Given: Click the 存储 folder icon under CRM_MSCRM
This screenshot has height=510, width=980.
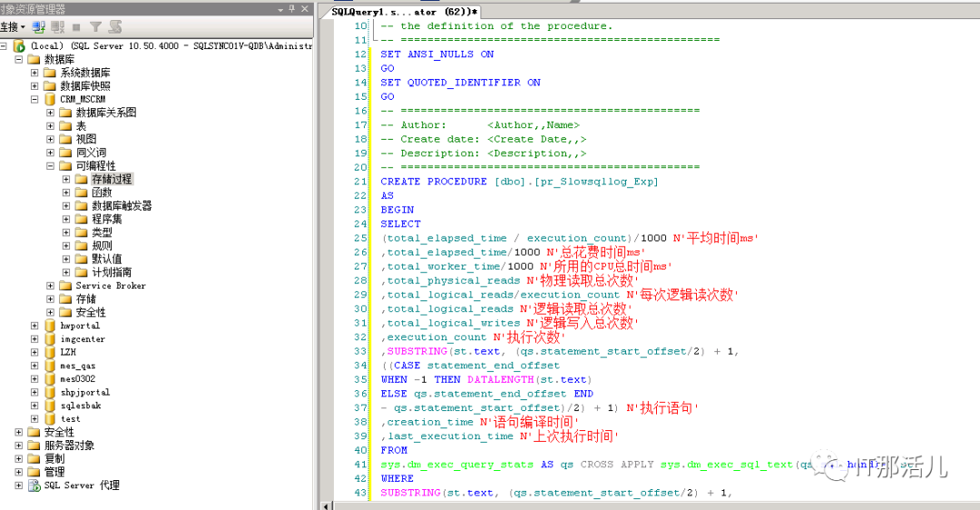Looking at the screenshot, I should (65, 299).
